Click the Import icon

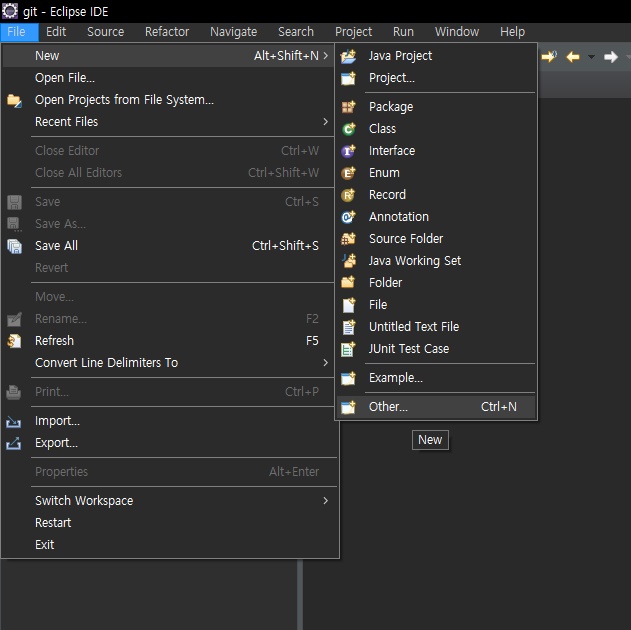pos(14,422)
